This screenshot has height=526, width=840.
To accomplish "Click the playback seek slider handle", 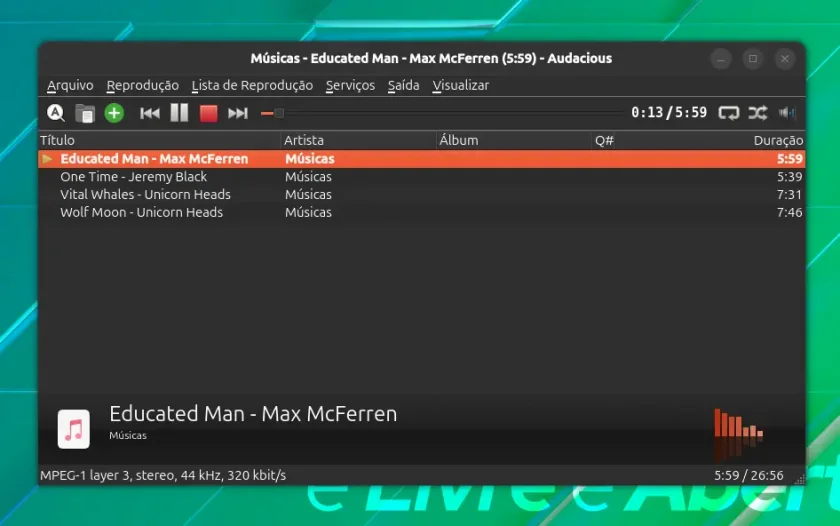I will click(x=279, y=113).
